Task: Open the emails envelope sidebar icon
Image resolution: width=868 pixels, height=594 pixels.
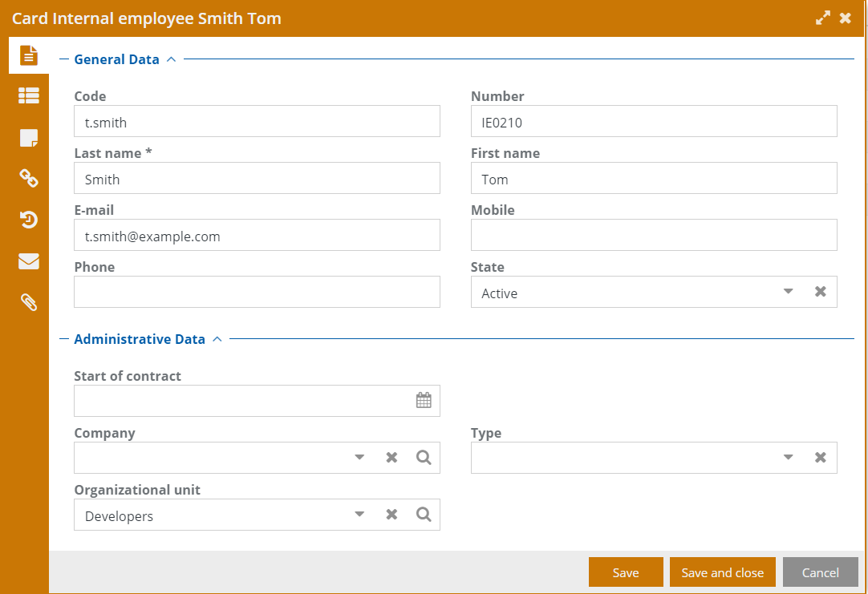Action: click(29, 261)
